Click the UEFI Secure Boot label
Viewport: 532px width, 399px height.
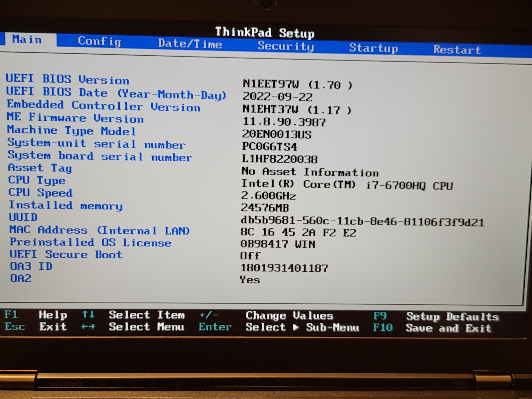[x=66, y=254]
